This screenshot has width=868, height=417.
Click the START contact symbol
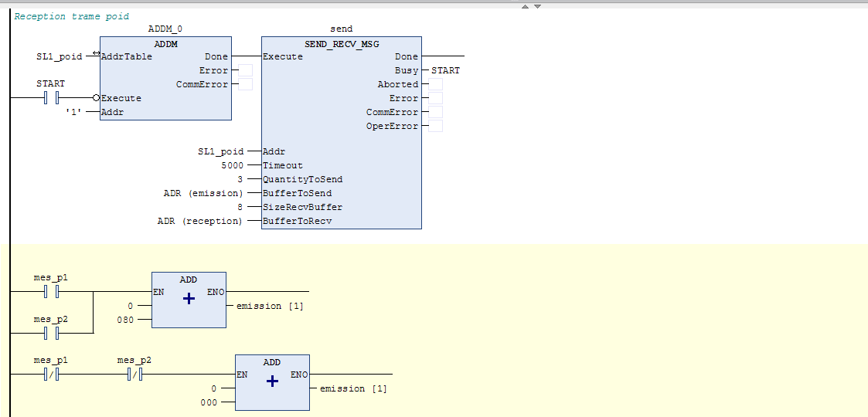pos(52,98)
